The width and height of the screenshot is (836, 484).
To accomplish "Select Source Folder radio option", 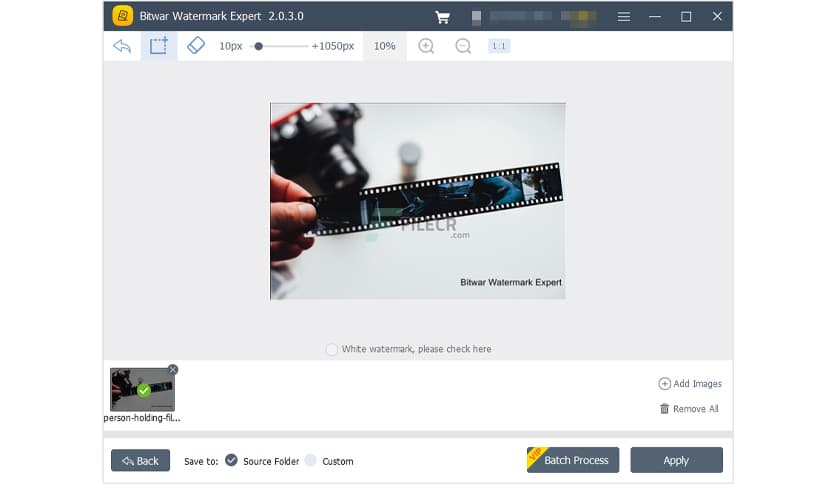I will pyautogui.click(x=231, y=460).
